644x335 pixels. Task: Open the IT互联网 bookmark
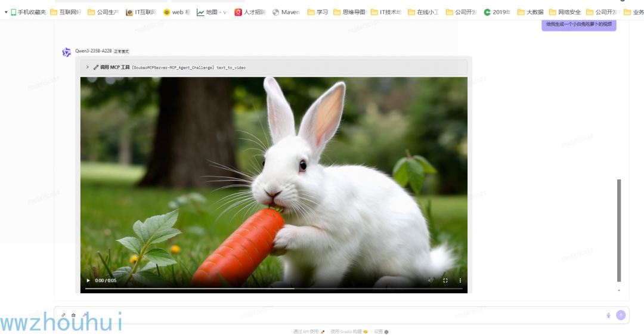[x=141, y=13]
